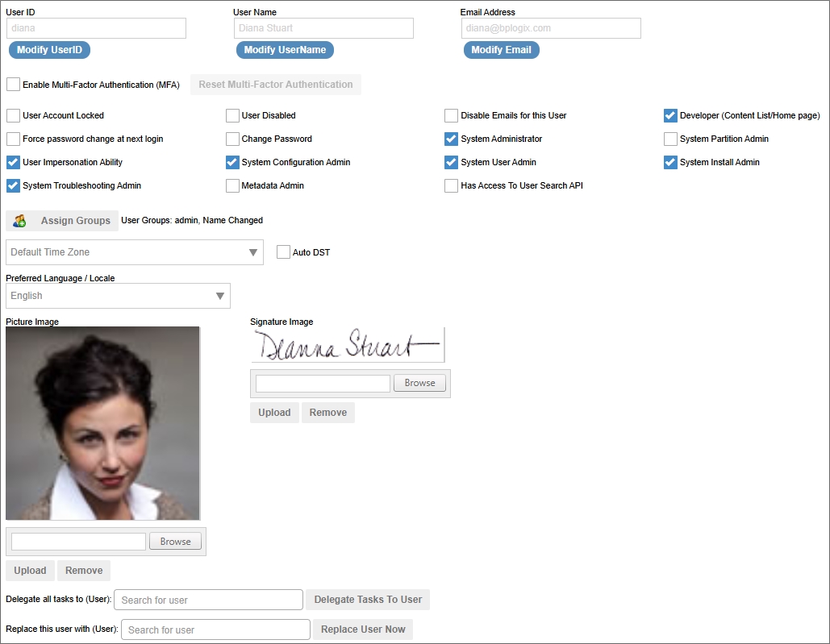Click the Assign Groups people icon
This screenshot has height=644, width=830.
20,221
